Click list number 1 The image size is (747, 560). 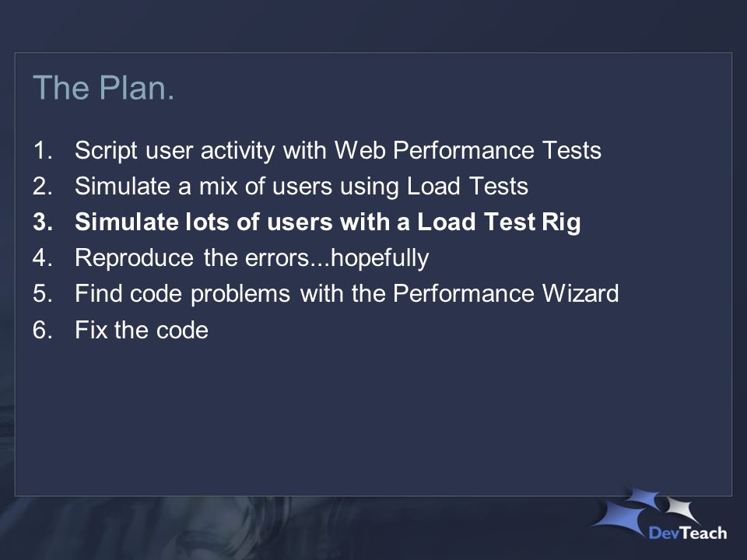click(42, 150)
